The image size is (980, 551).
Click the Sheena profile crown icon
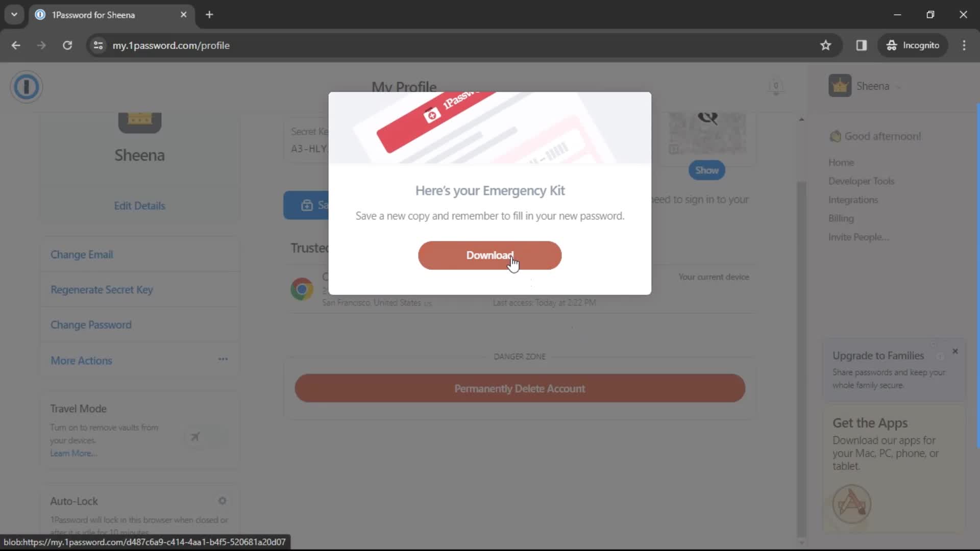tap(840, 85)
